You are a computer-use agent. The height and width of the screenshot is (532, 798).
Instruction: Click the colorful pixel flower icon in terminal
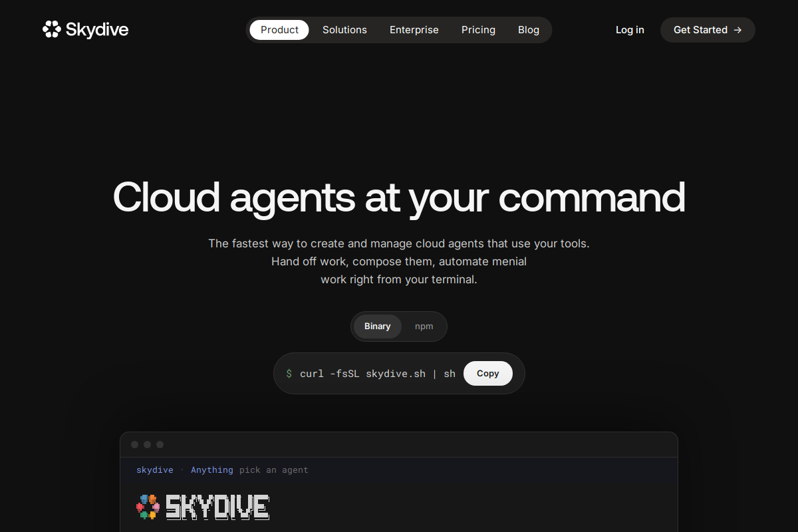pyautogui.click(x=148, y=507)
